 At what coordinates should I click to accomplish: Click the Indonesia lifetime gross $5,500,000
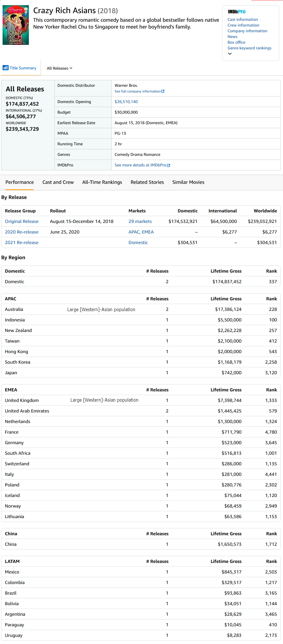point(230,320)
